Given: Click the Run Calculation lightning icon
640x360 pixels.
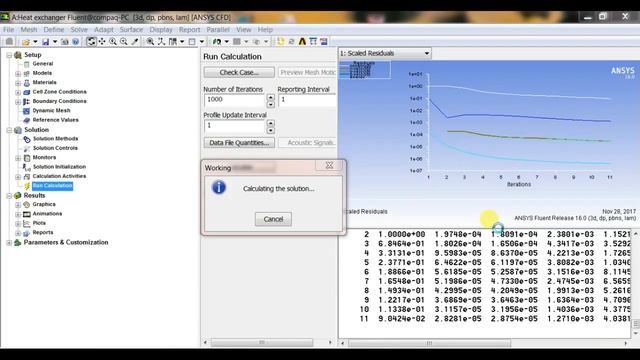Looking at the screenshot, I should point(27,186).
